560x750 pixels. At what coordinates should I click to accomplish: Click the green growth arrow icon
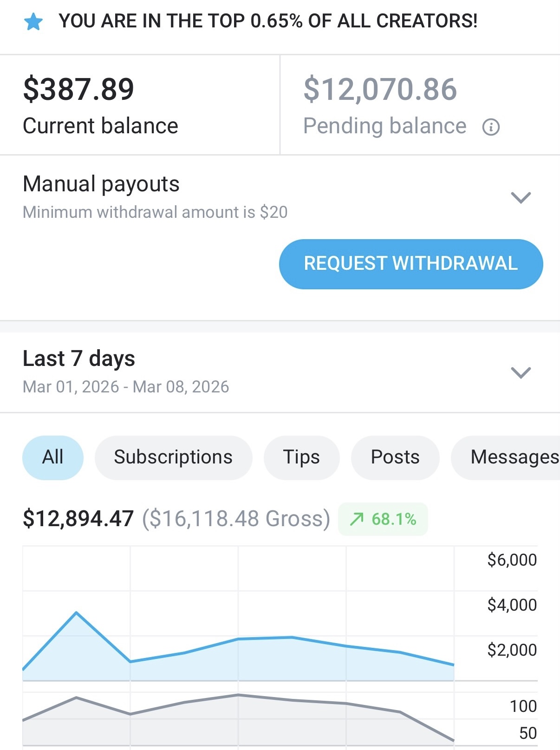[357, 519]
